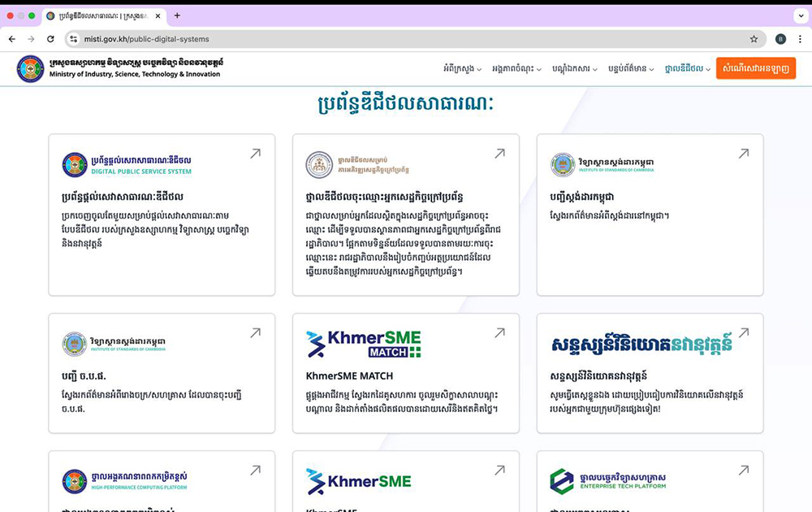Expand the អំពីក្រសួង navigation dropdown
Screen dimensions: 812x512
(462, 69)
